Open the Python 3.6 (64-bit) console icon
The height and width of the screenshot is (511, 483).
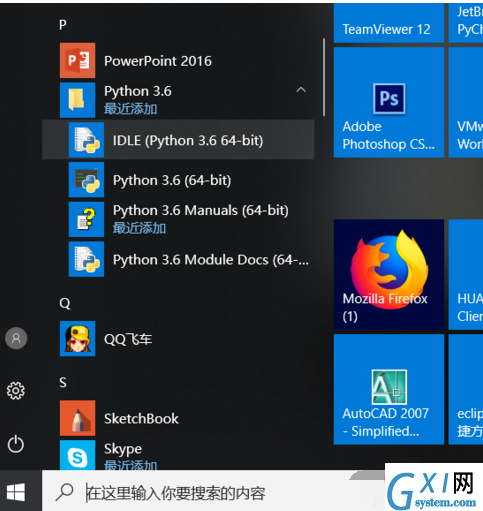(86, 180)
